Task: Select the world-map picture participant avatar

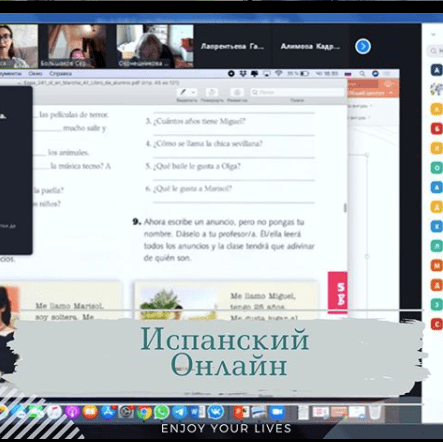Action: [436, 89]
